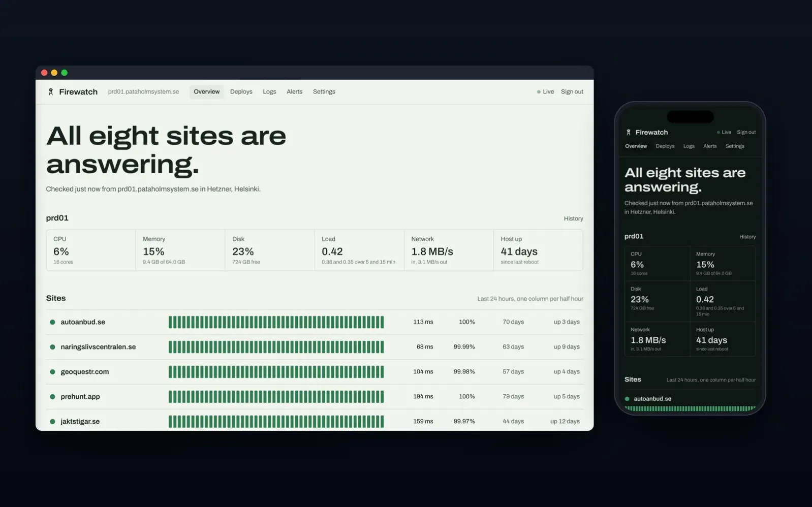The image size is (812, 507).
Task: Click green status dot beside autoanbud.se in desktop list
Action: (52, 322)
